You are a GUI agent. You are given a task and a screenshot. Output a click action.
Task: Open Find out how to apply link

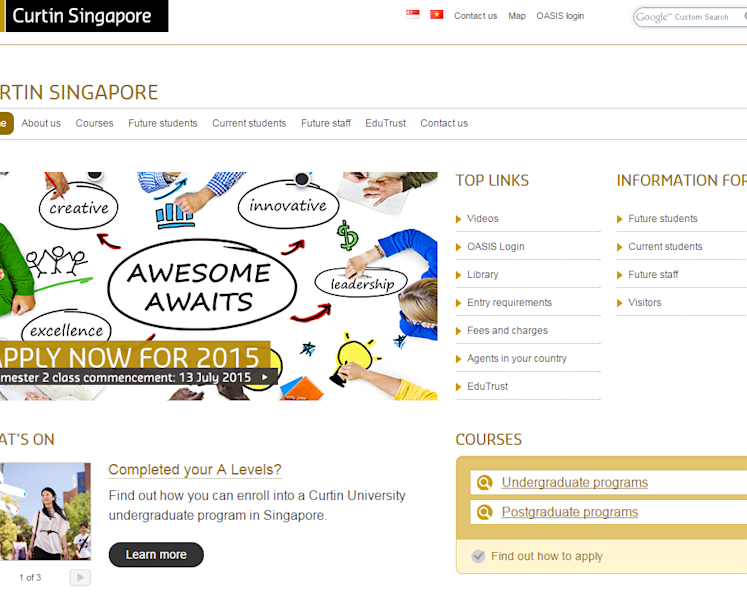[546, 556]
